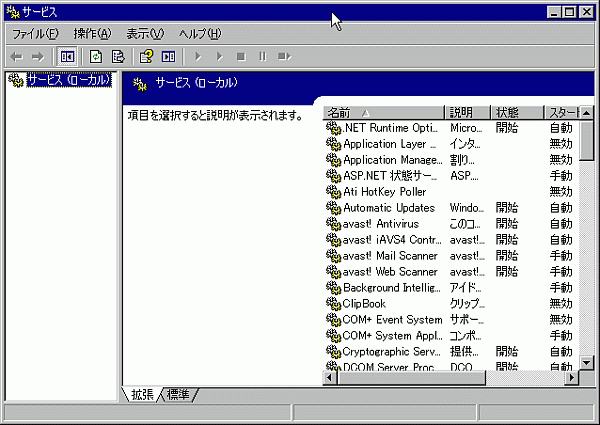The height and width of the screenshot is (425, 600).
Task: Click the Stop Service square icon
Action: [x=241, y=57]
